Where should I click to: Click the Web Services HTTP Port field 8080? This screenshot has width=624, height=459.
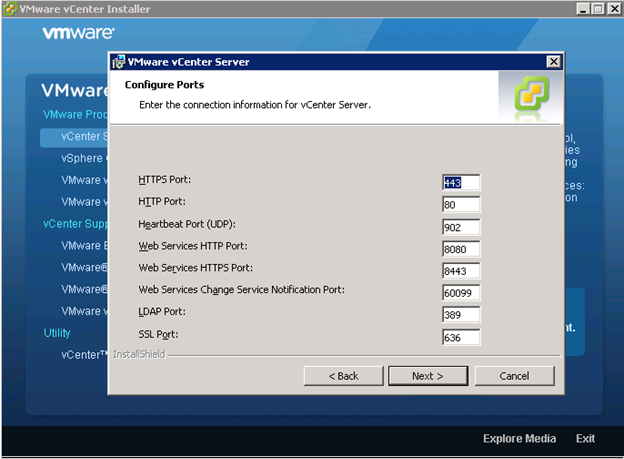point(461,249)
